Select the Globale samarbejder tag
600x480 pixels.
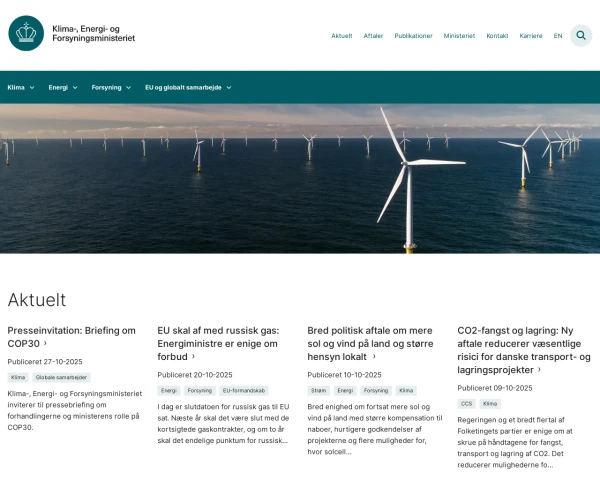pos(61,377)
